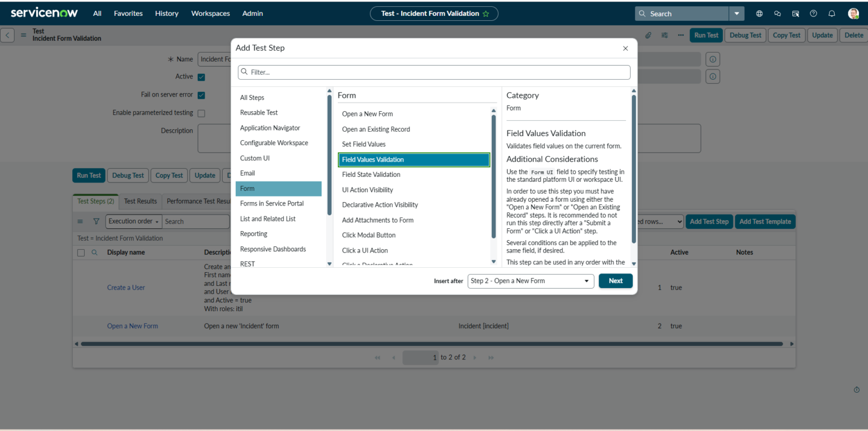Click the Filter input in Add Test Step
The image size is (868, 431).
pyautogui.click(x=435, y=72)
